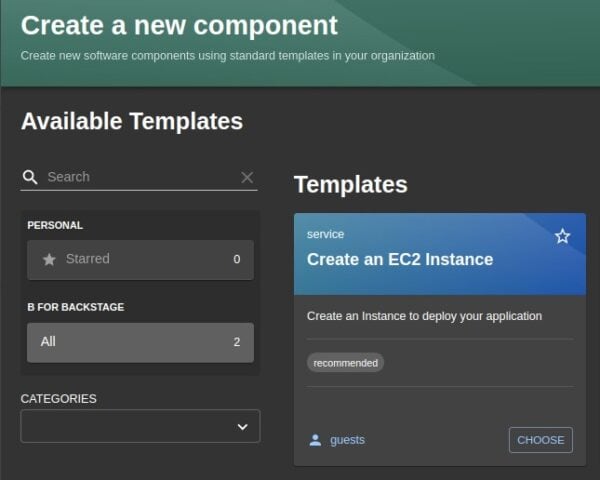Click the All count "2"
The height and width of the screenshot is (480, 600).
[237, 342]
